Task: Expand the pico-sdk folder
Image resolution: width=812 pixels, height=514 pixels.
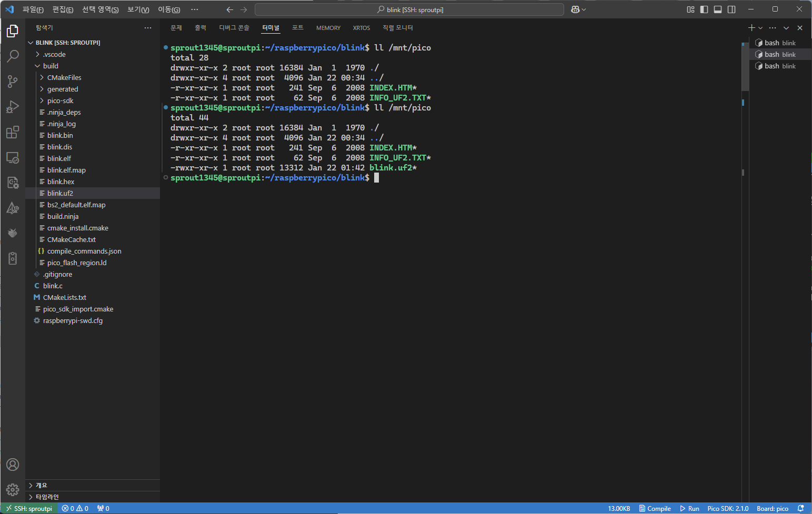Action: pos(93,100)
